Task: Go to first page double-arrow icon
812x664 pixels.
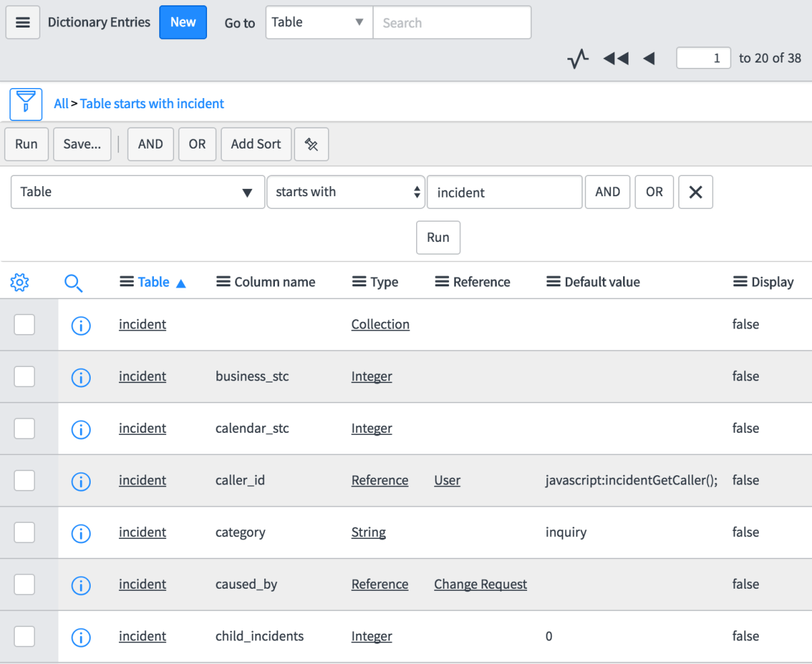Action: [616, 58]
